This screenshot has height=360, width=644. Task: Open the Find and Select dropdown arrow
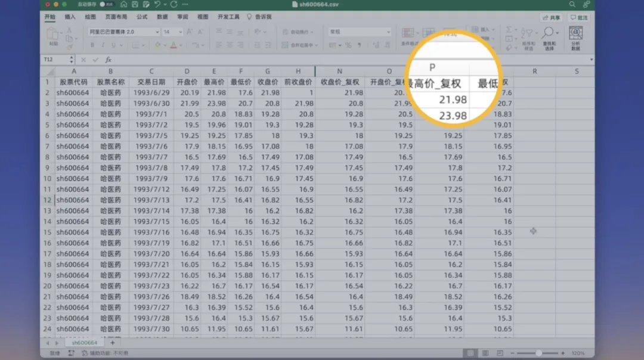pos(557,33)
